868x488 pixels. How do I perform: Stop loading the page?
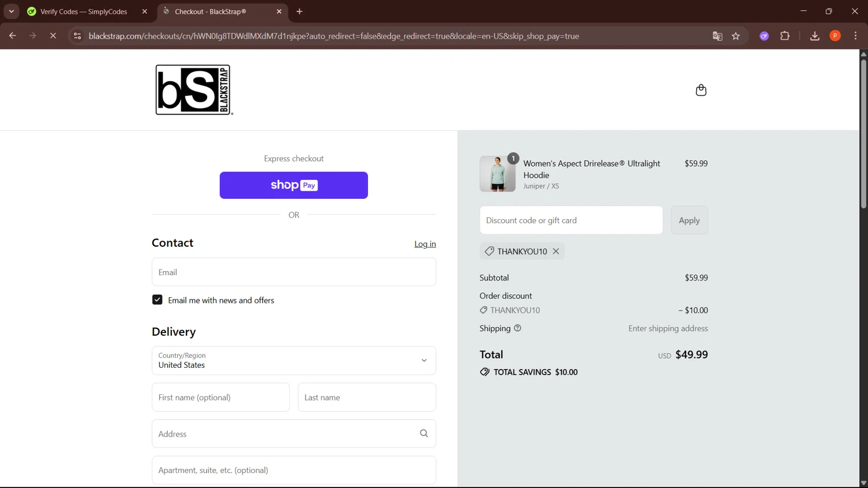click(x=53, y=36)
